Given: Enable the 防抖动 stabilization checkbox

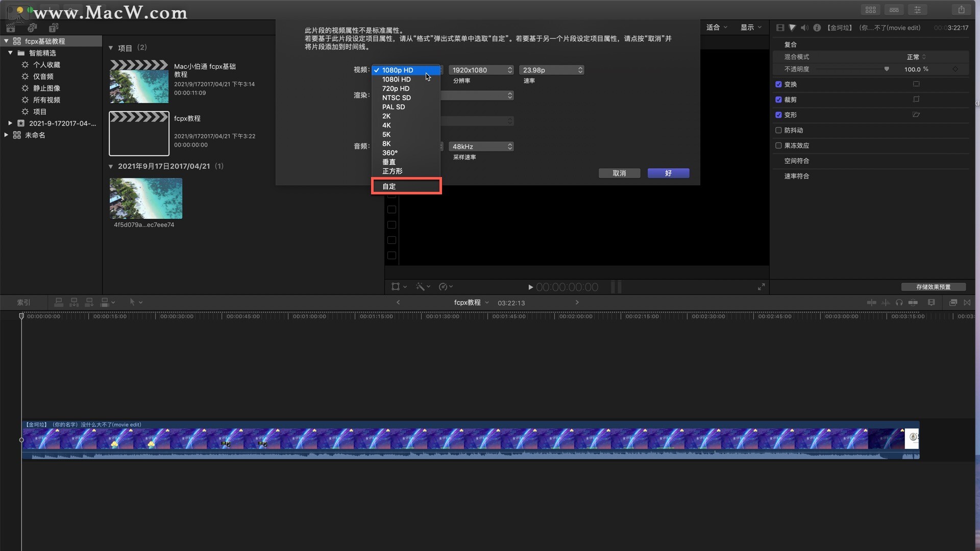Looking at the screenshot, I should [778, 130].
